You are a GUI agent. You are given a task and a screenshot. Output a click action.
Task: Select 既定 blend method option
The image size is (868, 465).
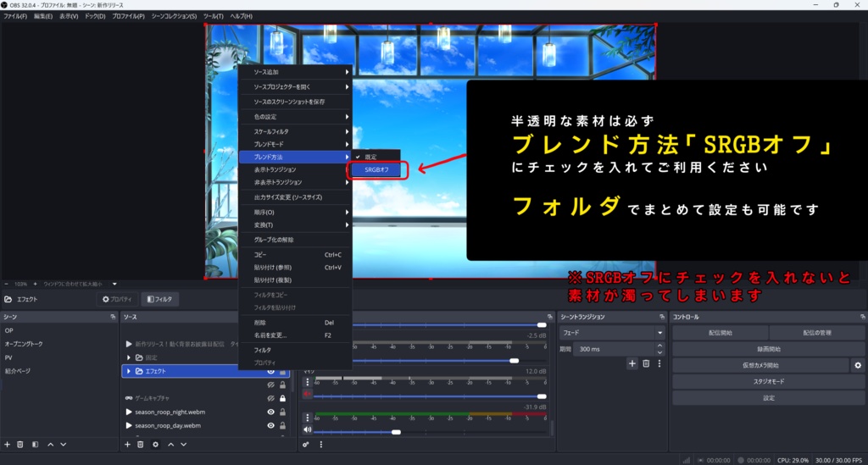(376, 157)
